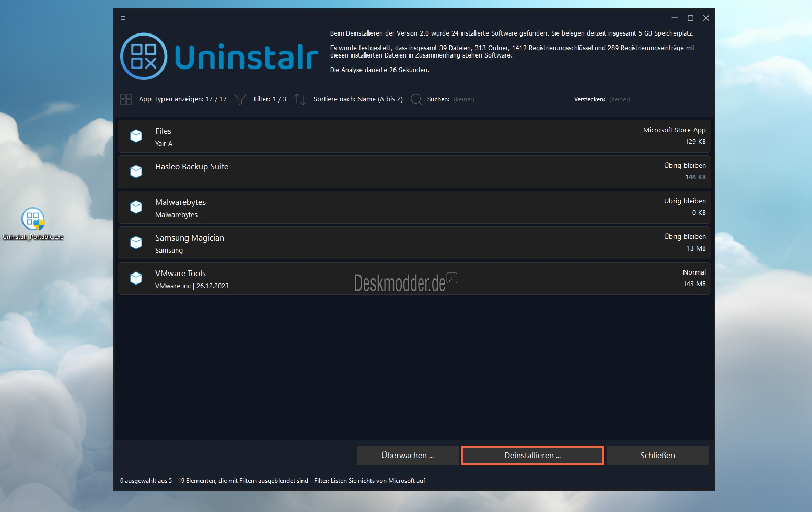Open Uninstalr_Portable.exe desktop icon
The width and height of the screenshot is (812, 512).
(33, 224)
